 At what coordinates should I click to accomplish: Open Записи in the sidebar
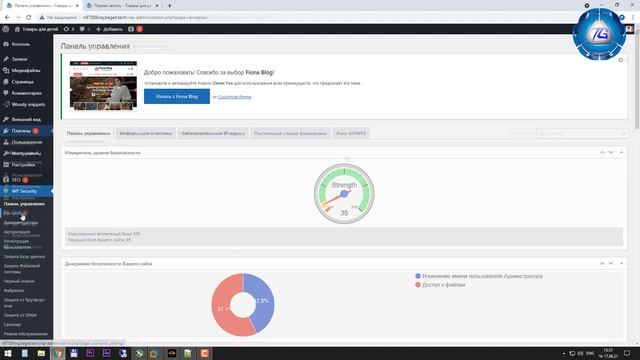[x=19, y=59]
